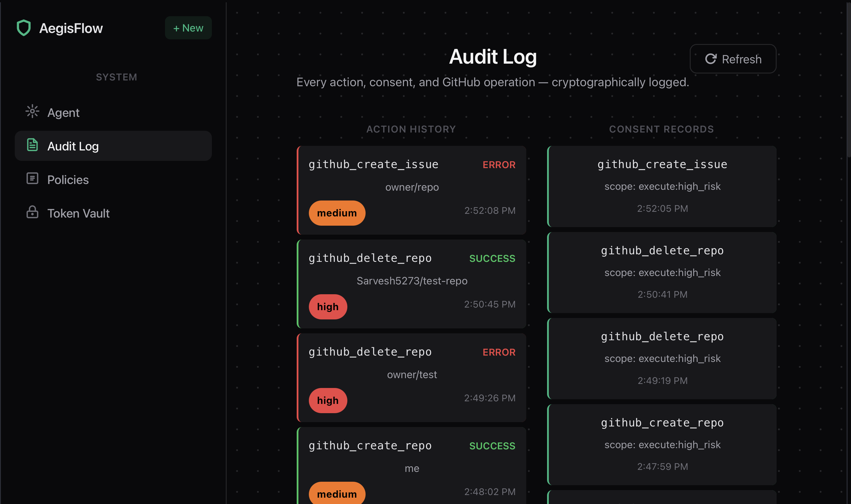The image size is (851, 504).
Task: Click the AegisFlow shield logo icon
Action: (24, 28)
